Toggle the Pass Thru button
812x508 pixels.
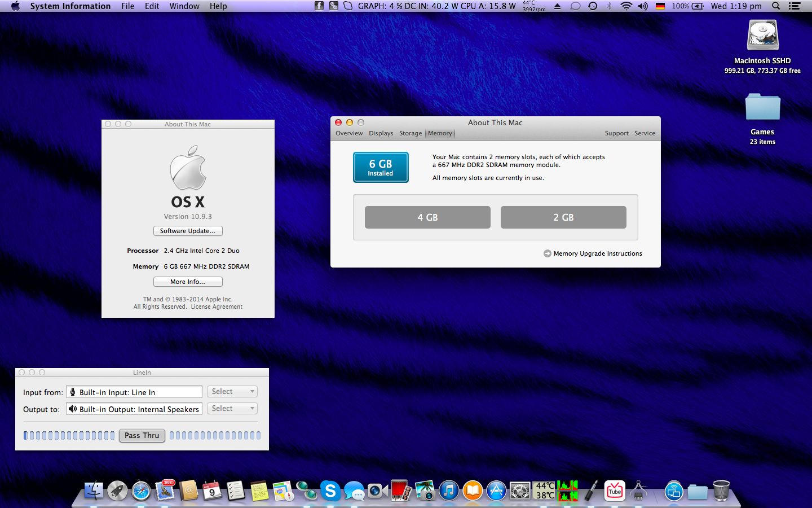click(x=142, y=435)
